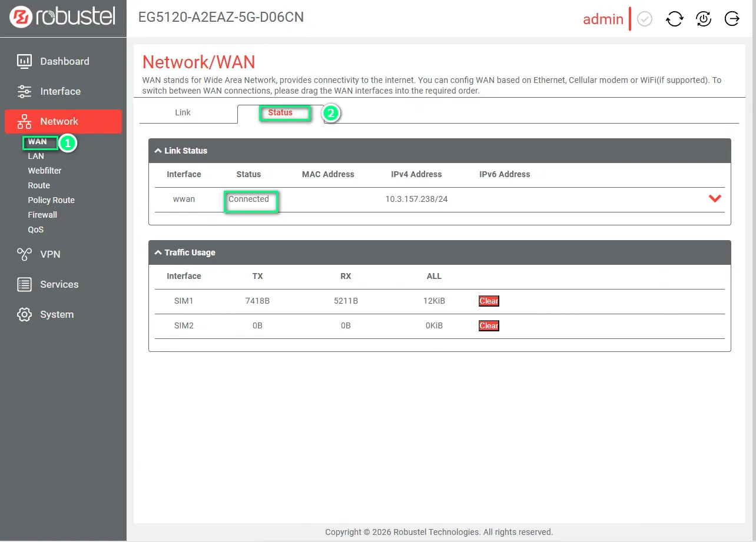
Task: Open the Interface sidebar section
Action: coord(59,91)
